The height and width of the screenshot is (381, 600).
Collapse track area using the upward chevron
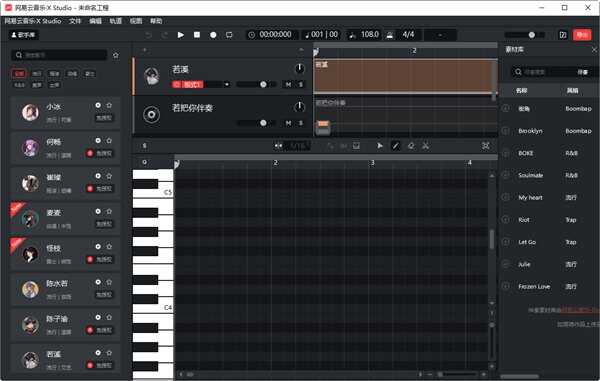coord(301,50)
